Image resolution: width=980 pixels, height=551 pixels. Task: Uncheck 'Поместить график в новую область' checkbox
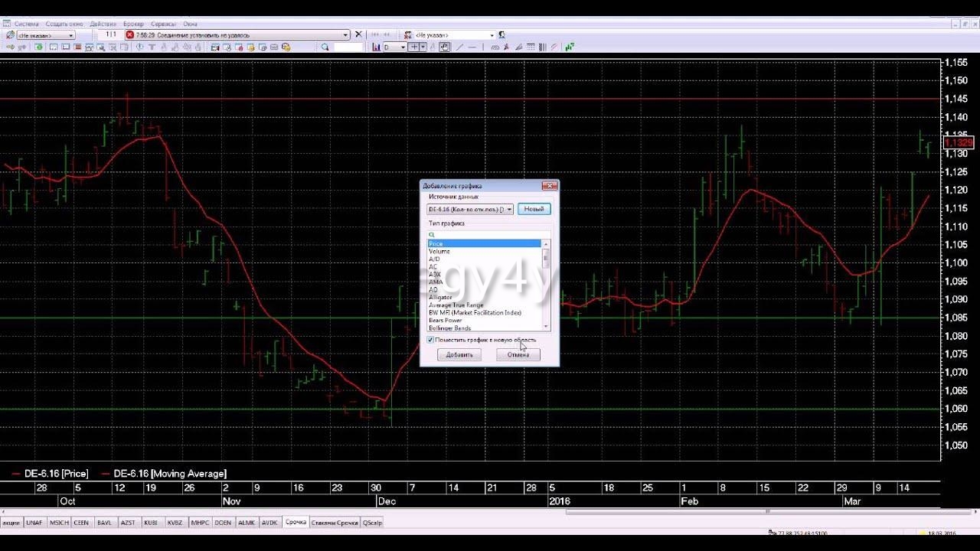click(x=430, y=340)
